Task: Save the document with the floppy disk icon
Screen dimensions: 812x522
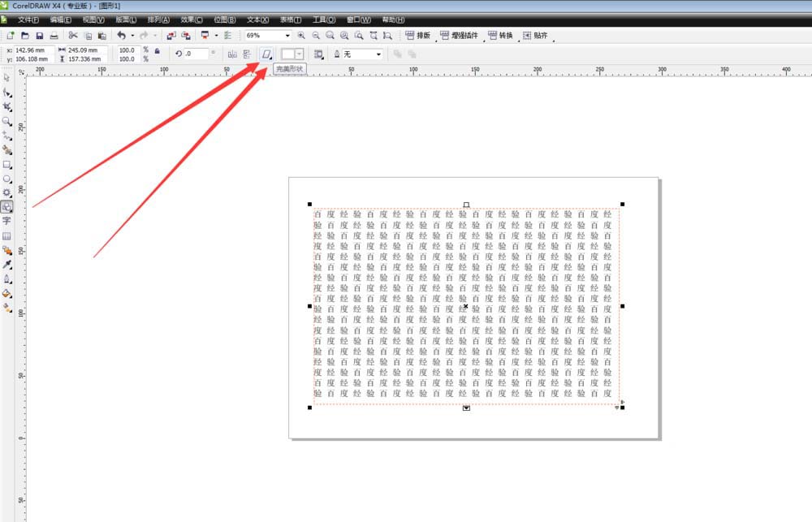Action: 39,35
